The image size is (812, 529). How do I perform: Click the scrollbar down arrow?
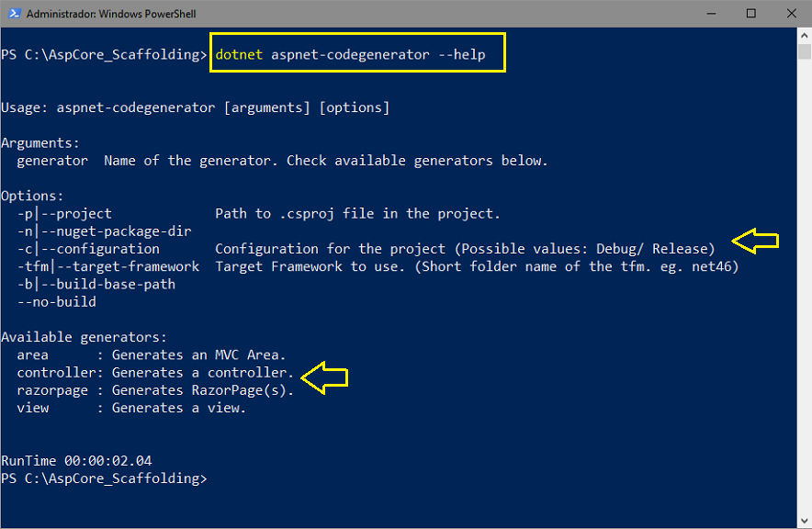click(805, 521)
